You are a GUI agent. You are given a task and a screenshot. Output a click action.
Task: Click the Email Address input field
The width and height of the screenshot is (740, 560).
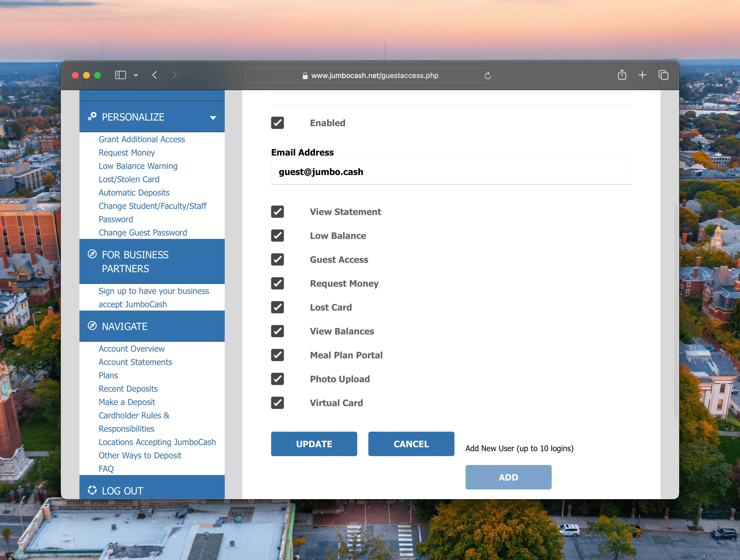(x=451, y=171)
